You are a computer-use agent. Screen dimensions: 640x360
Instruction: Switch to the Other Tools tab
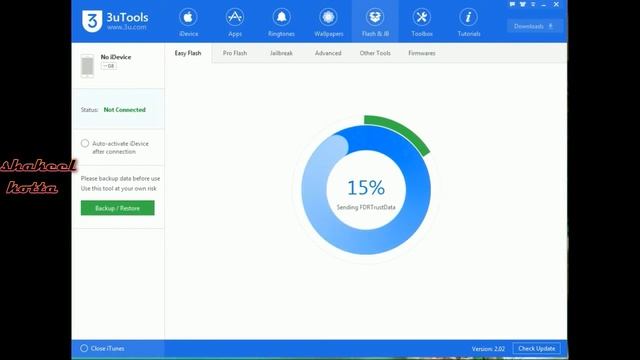[375, 53]
